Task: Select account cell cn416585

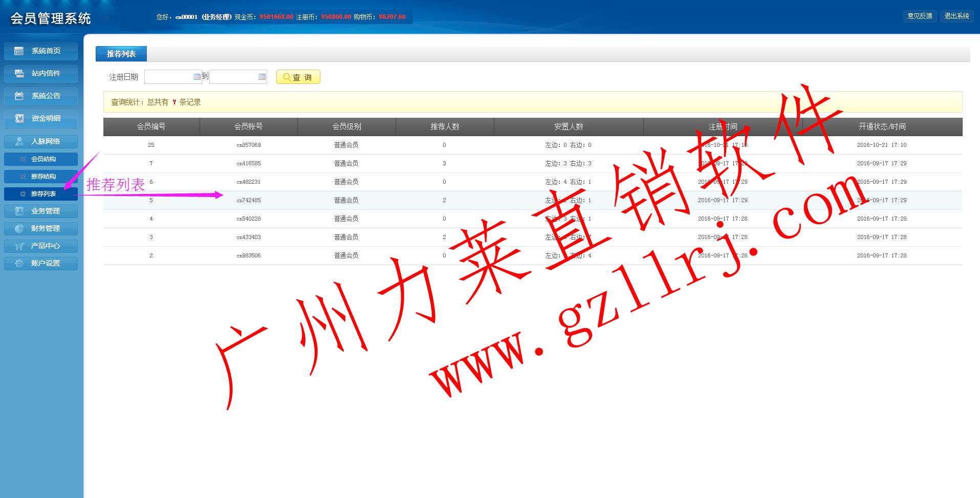Action: click(249, 164)
